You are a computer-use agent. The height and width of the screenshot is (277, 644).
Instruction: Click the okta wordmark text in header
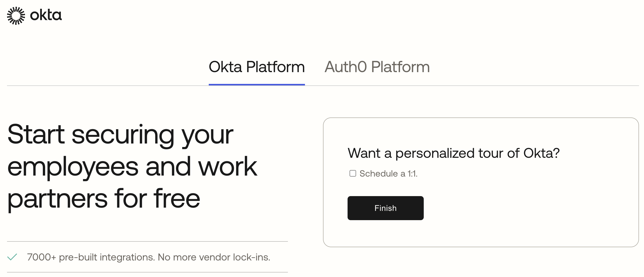[46, 15]
